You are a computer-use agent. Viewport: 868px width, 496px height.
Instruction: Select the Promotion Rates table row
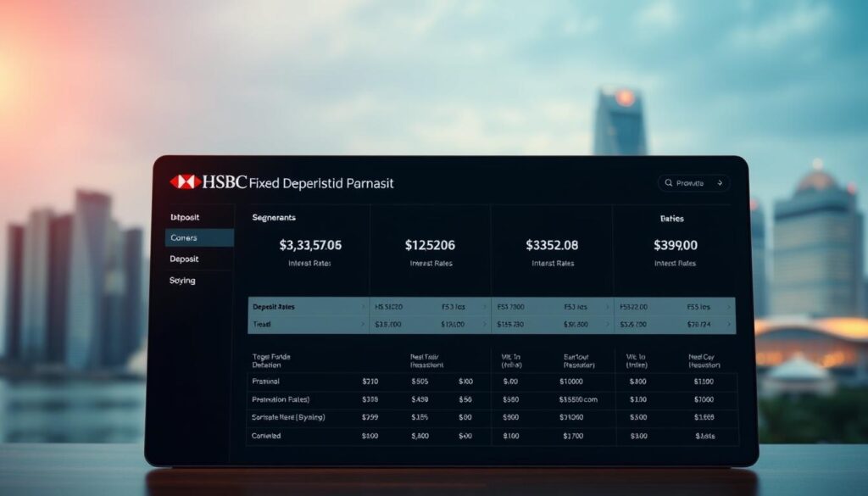pyautogui.click(x=279, y=398)
